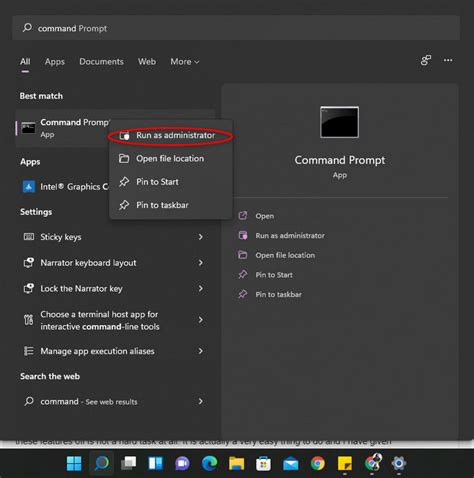Switch to the Web filter tab
Screen dimensions: 474x478
point(147,62)
